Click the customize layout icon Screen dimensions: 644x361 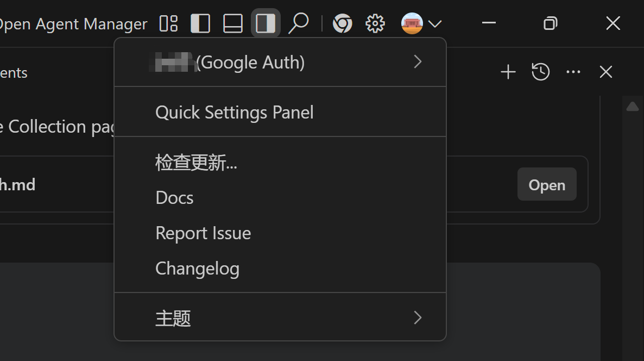[169, 23]
